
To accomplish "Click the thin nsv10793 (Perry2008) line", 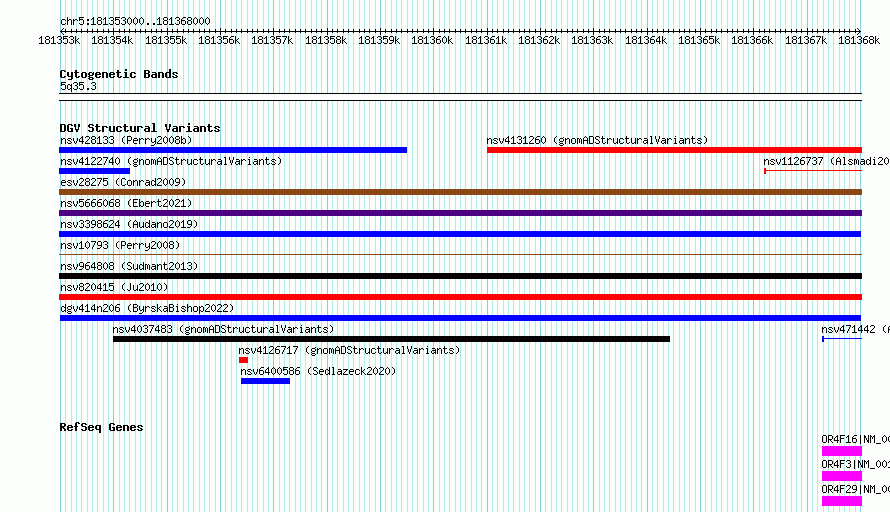I will coord(460,255).
